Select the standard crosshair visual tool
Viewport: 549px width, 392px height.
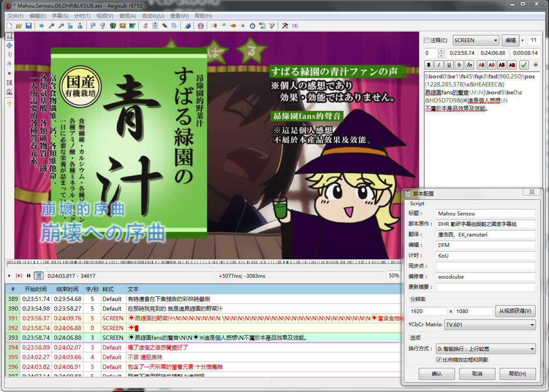(x=9, y=36)
